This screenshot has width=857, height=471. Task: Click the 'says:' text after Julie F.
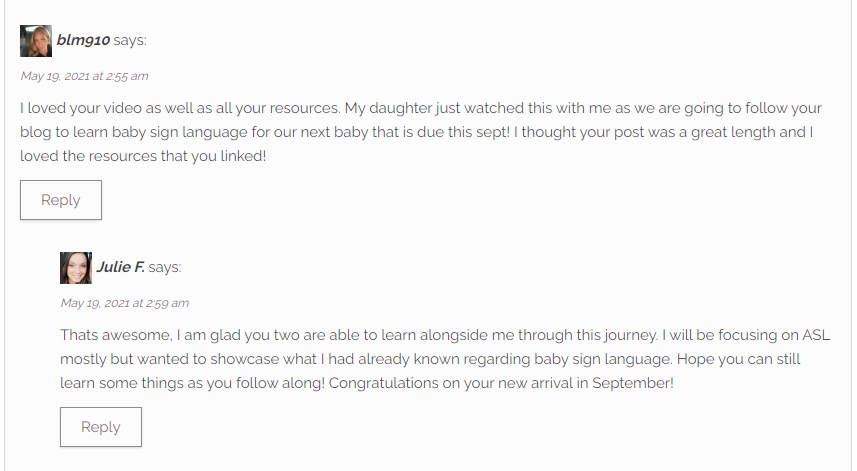tap(165, 267)
